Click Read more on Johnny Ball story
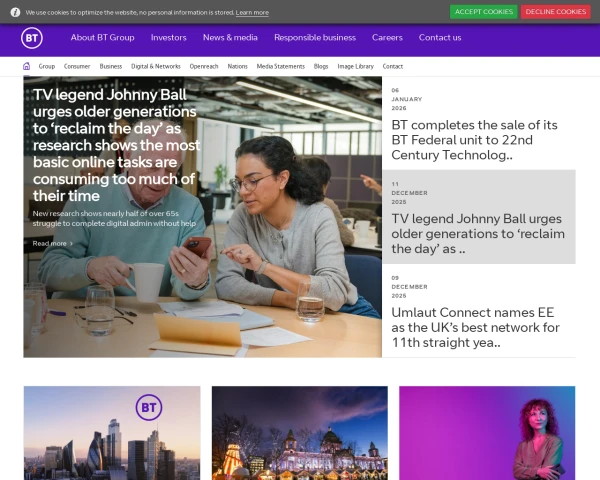The width and height of the screenshot is (600, 480). point(52,243)
